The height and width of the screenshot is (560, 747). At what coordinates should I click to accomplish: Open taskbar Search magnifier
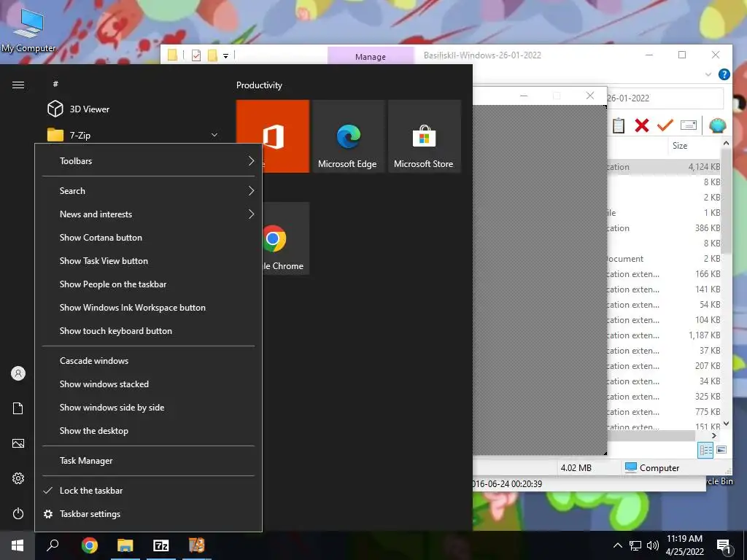tap(53, 545)
